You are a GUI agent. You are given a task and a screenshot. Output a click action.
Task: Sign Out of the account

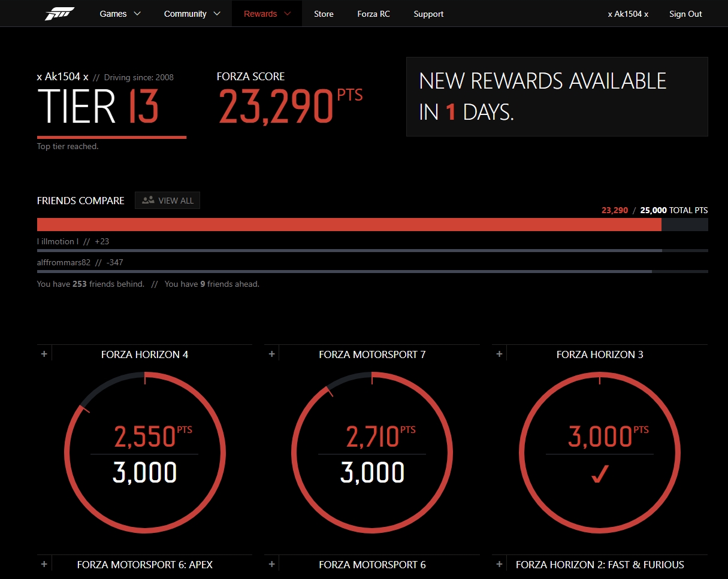(685, 14)
